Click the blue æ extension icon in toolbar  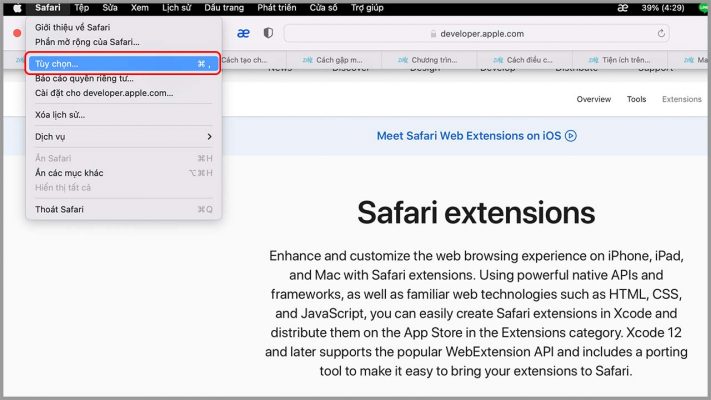point(243,33)
